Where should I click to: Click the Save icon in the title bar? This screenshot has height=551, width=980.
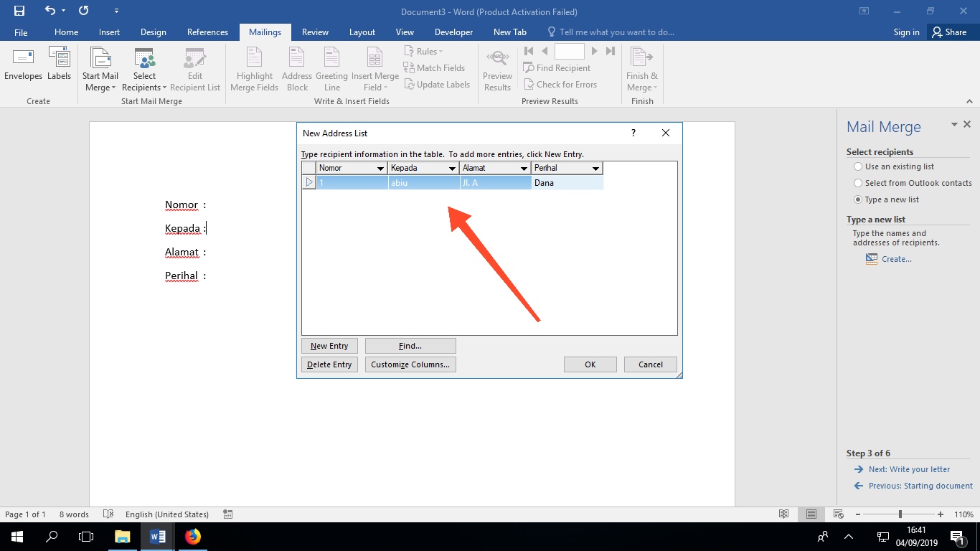tap(19, 11)
